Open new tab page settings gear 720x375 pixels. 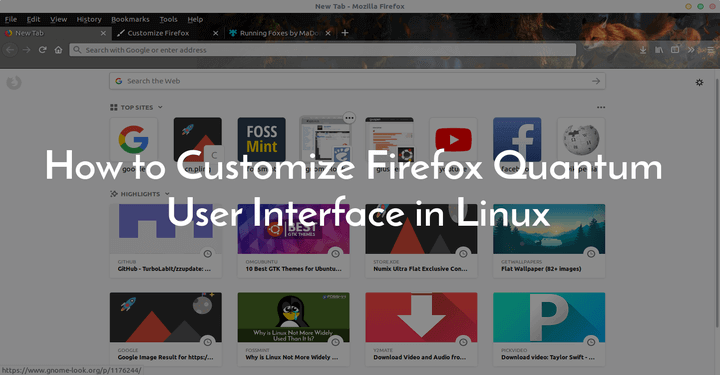[699, 83]
